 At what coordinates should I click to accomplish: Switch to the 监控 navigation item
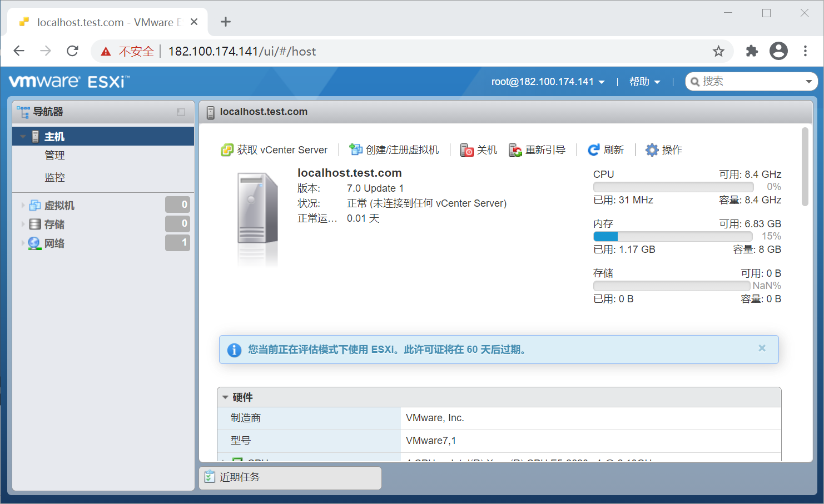[x=56, y=177]
